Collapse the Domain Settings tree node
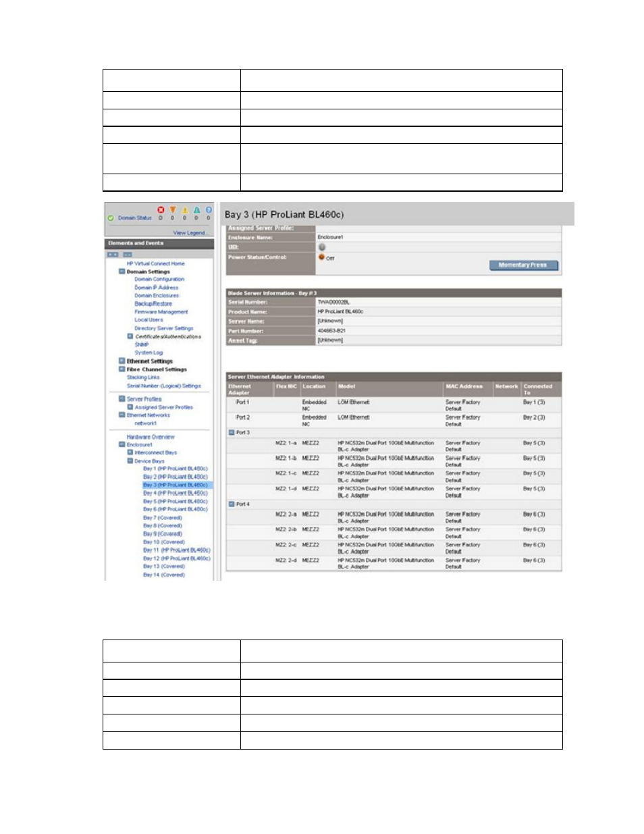This screenshot has width=644, height=834. point(122,271)
